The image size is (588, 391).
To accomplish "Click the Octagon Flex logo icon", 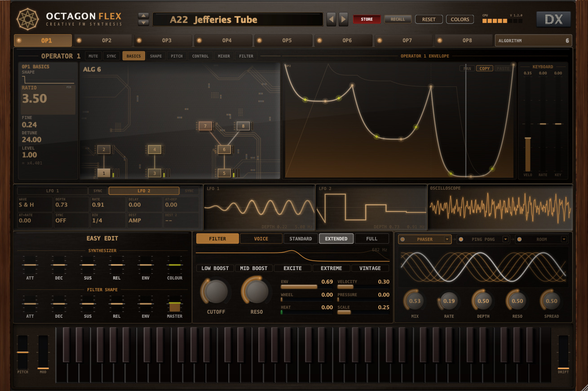I will (28, 19).
